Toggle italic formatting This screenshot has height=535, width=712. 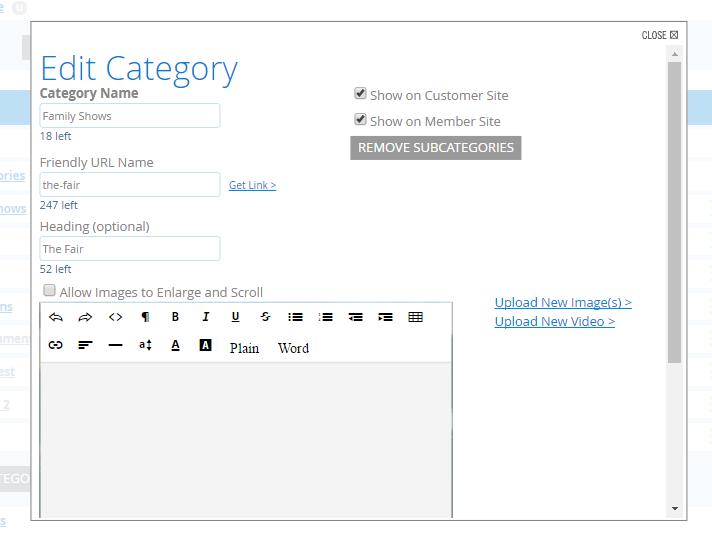pos(206,317)
